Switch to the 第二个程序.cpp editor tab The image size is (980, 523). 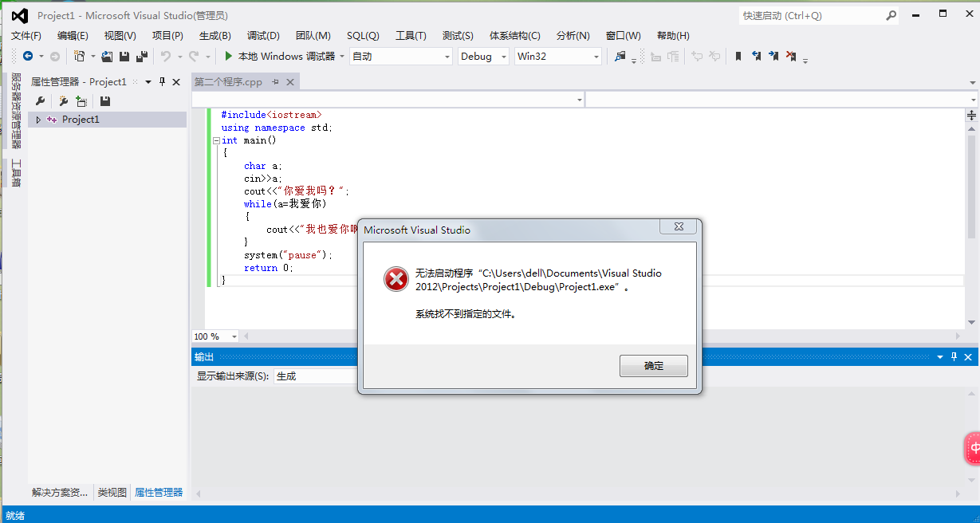[x=228, y=81]
